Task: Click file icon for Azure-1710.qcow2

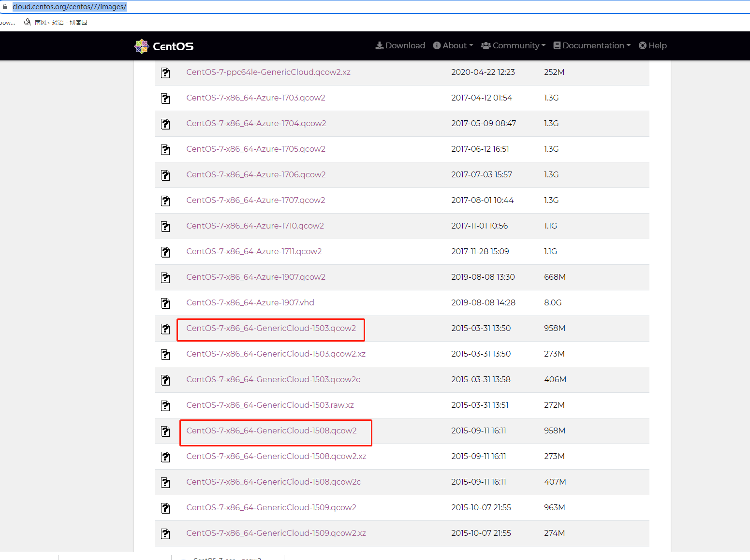Action: click(x=165, y=227)
